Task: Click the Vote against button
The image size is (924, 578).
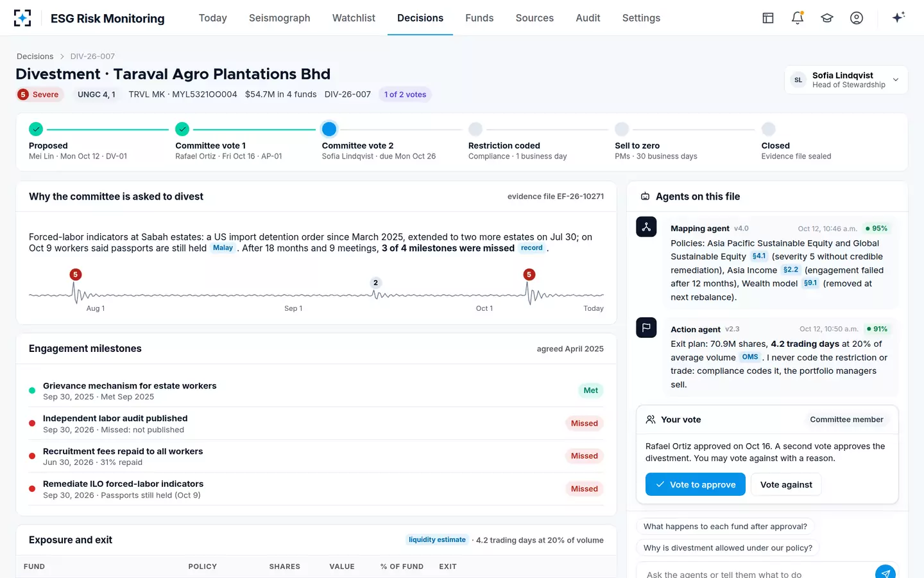Action: coord(786,484)
